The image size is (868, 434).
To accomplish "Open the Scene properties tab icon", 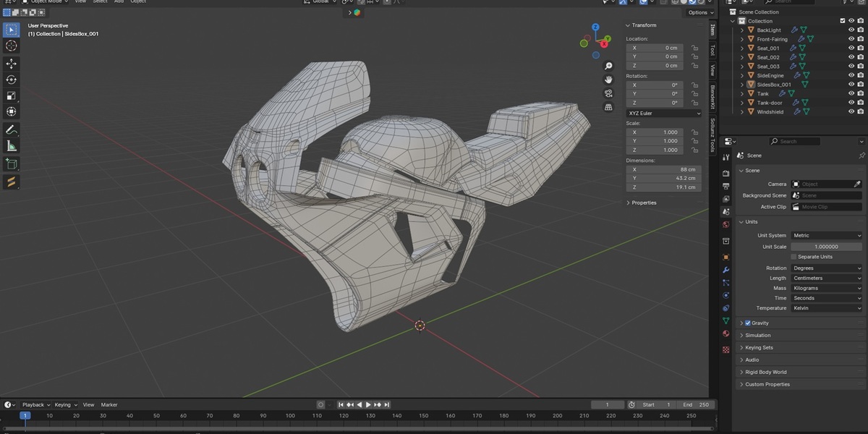I will [x=726, y=211].
